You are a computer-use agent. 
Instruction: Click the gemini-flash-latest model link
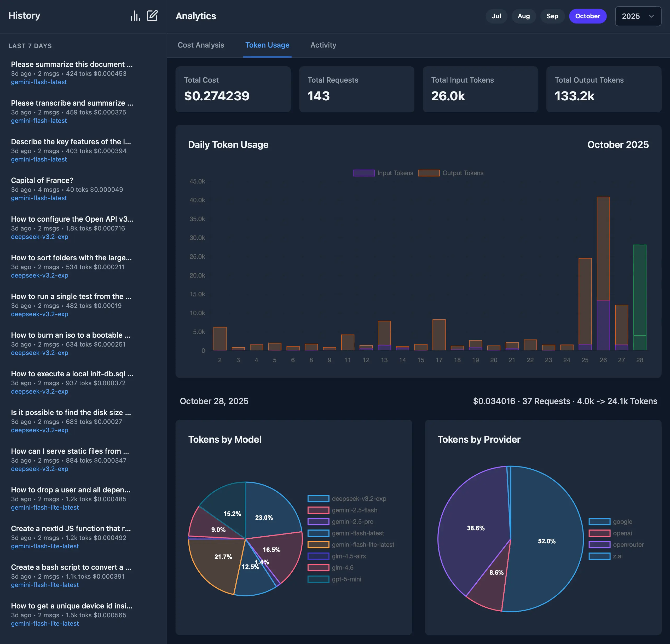[39, 82]
